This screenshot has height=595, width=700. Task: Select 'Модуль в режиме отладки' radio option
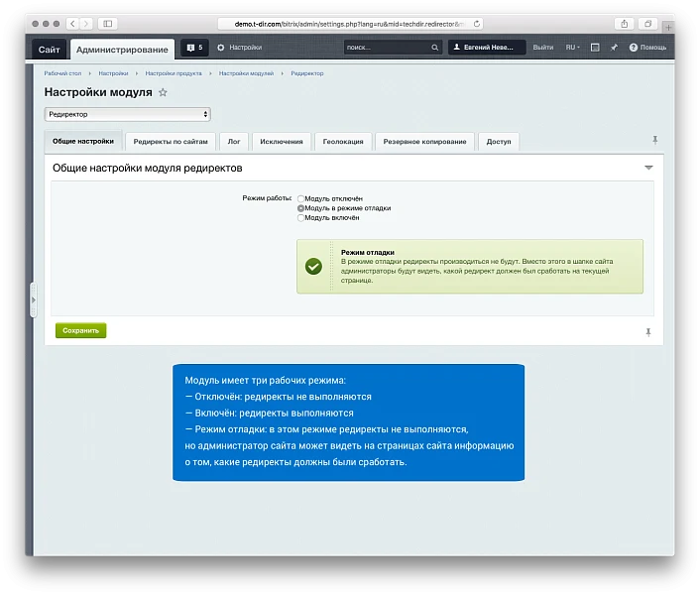300,208
